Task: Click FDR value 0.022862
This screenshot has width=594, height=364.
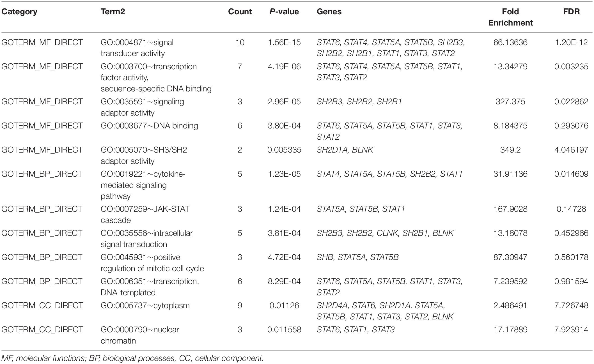Action: [571, 102]
